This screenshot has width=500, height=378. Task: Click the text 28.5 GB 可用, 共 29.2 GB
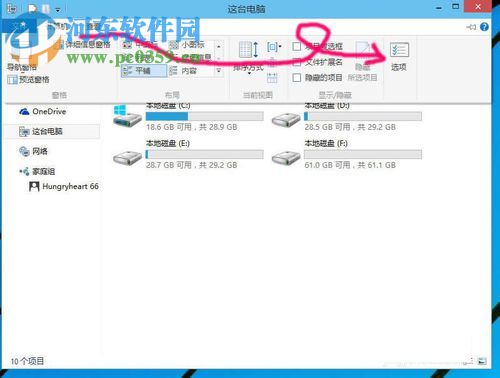tap(350, 127)
